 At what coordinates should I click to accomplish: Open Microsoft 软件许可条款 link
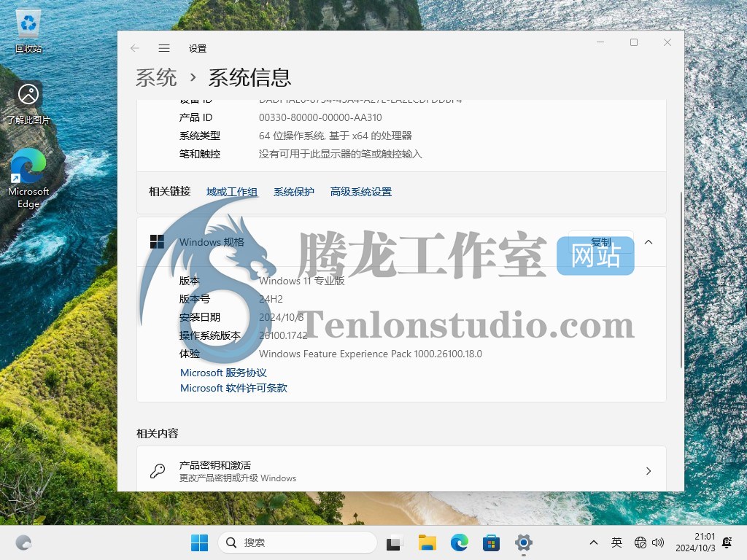pos(234,388)
